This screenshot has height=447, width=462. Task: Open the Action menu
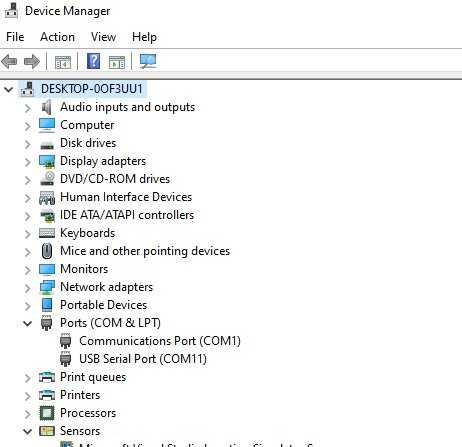pos(57,37)
